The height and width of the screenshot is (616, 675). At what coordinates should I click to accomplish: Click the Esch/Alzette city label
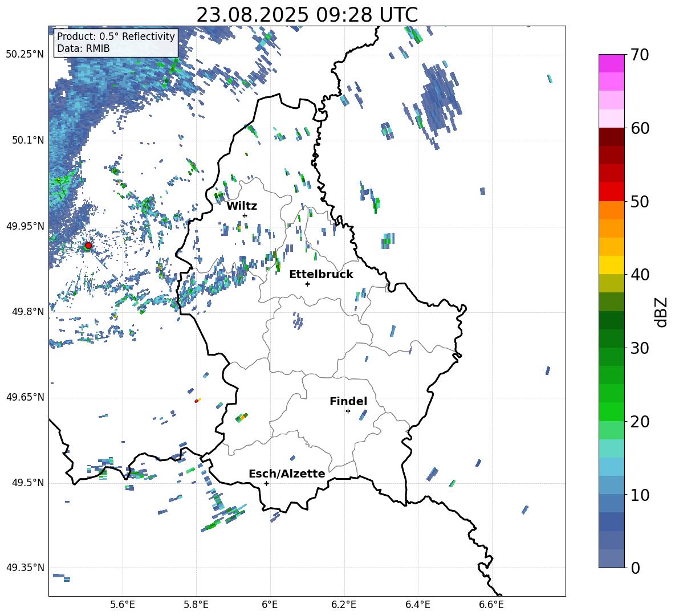287,474
